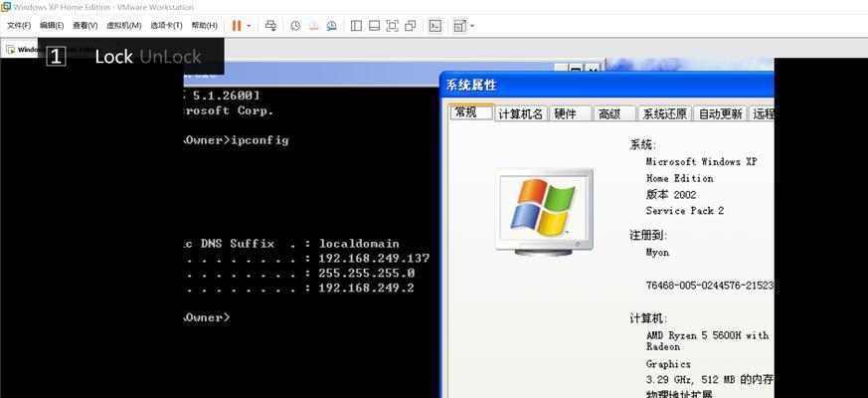Viewport: 868px width, 398px height.
Task: Expand the stretch display dropdown arrow
Action: coord(472,26)
